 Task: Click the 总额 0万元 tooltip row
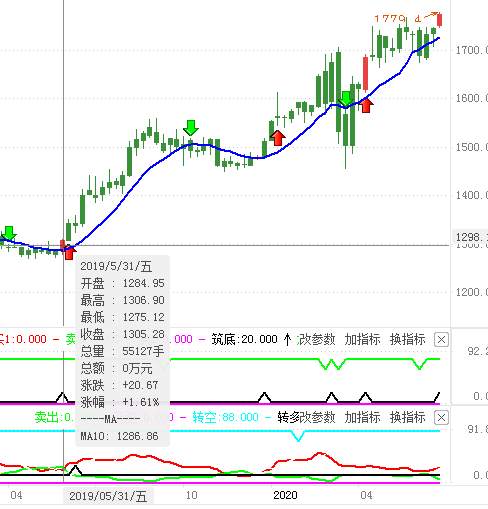(117, 368)
